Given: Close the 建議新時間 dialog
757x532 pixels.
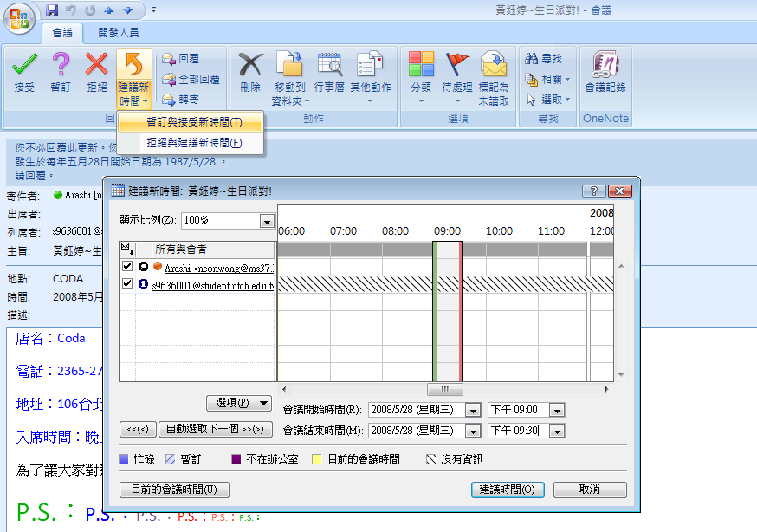Looking at the screenshot, I should (x=620, y=191).
